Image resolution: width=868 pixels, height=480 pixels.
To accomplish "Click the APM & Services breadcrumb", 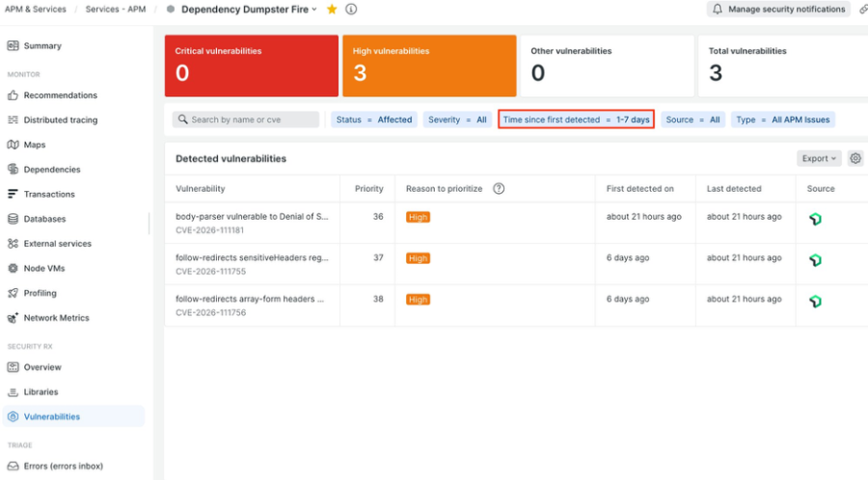I will point(36,9).
